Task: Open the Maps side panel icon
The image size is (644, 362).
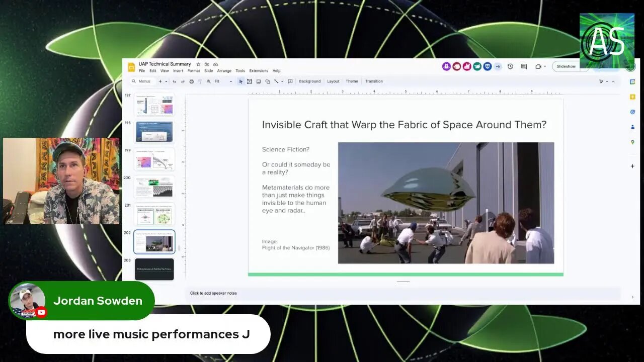Action: (632, 142)
